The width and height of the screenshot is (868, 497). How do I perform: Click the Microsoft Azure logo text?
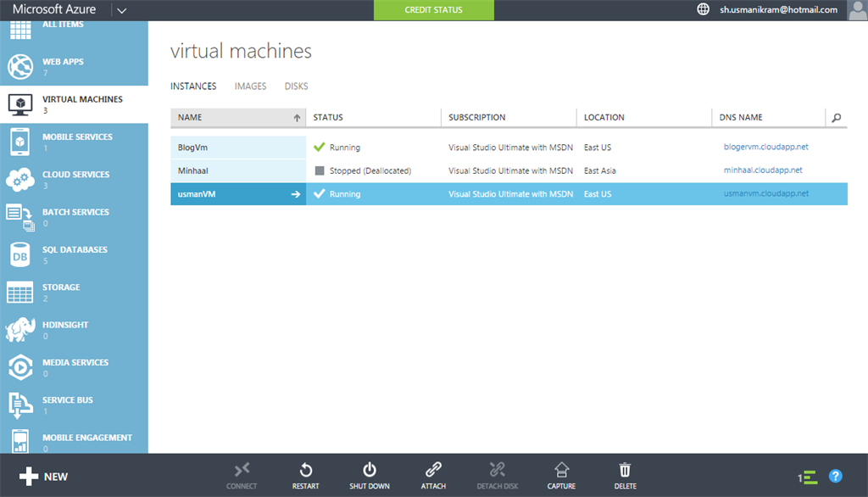coord(54,9)
